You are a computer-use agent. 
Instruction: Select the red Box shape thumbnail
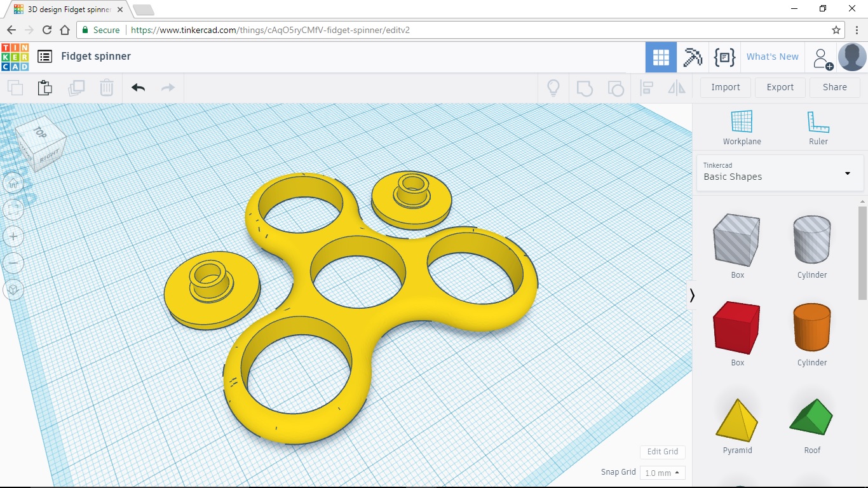pos(736,328)
